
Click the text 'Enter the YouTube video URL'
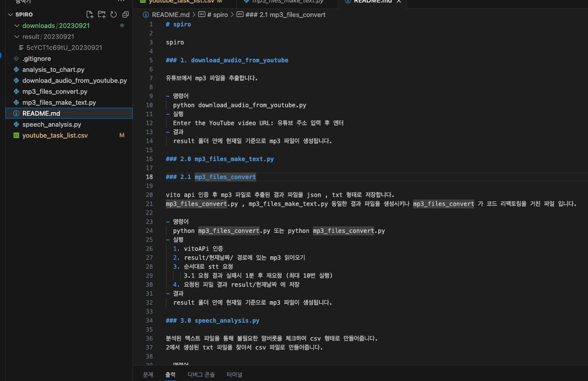(x=223, y=123)
